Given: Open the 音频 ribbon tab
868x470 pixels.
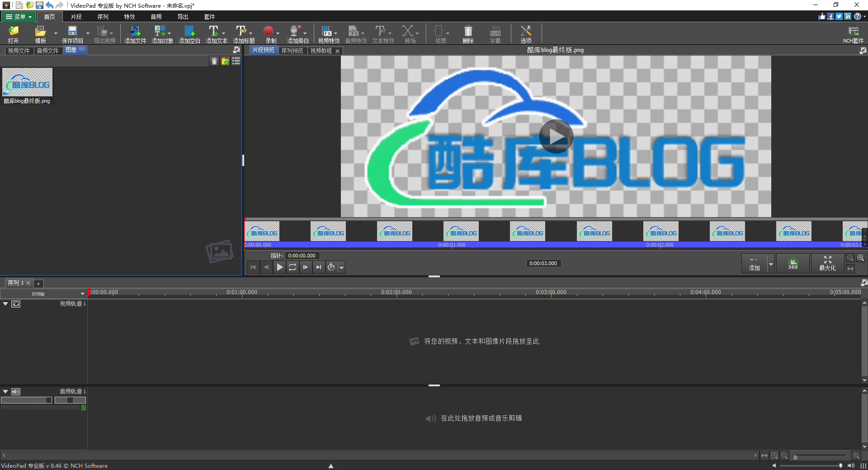Looking at the screenshot, I should click(x=156, y=17).
